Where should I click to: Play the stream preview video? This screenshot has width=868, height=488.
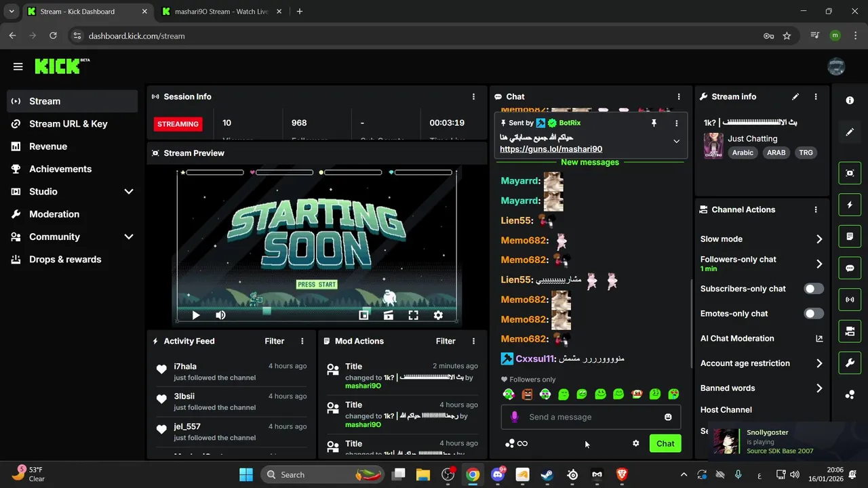click(196, 315)
